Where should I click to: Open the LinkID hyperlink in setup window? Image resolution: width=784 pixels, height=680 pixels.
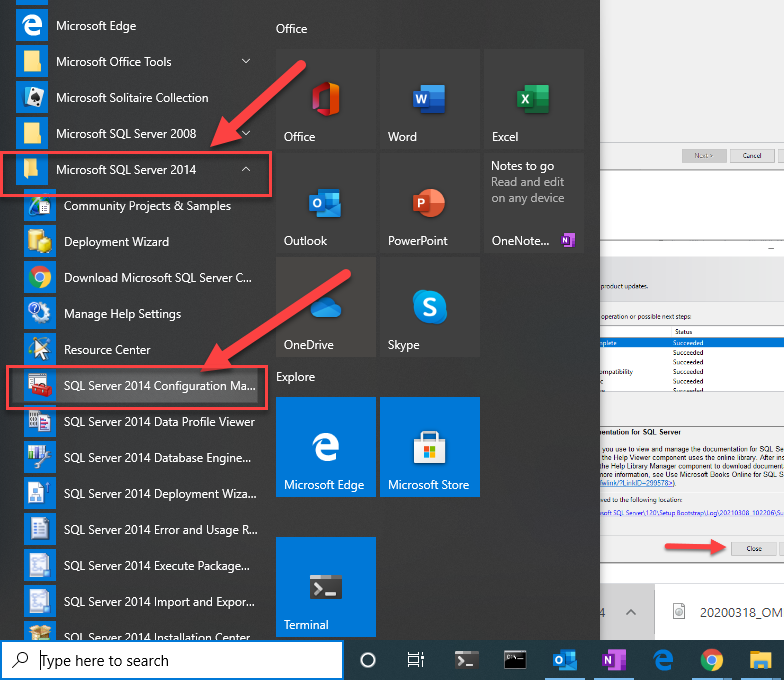pyautogui.click(x=637, y=483)
